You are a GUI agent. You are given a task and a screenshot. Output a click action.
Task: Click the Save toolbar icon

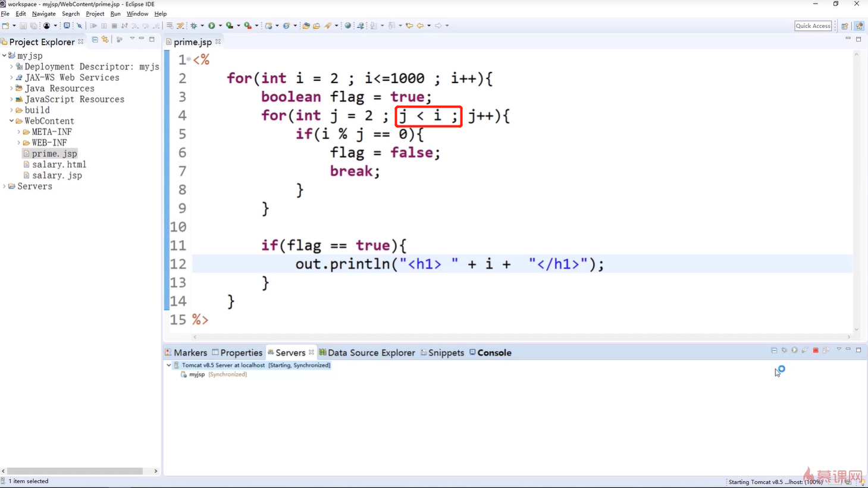coord(23,26)
